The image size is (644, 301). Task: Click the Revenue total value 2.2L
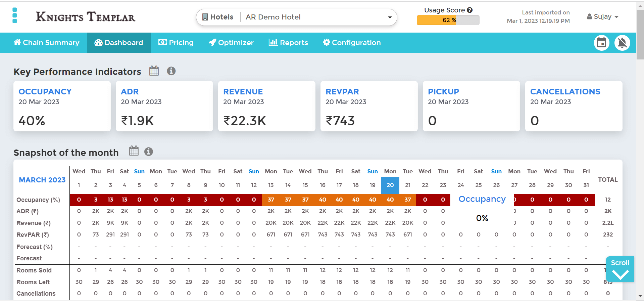pyautogui.click(x=608, y=223)
